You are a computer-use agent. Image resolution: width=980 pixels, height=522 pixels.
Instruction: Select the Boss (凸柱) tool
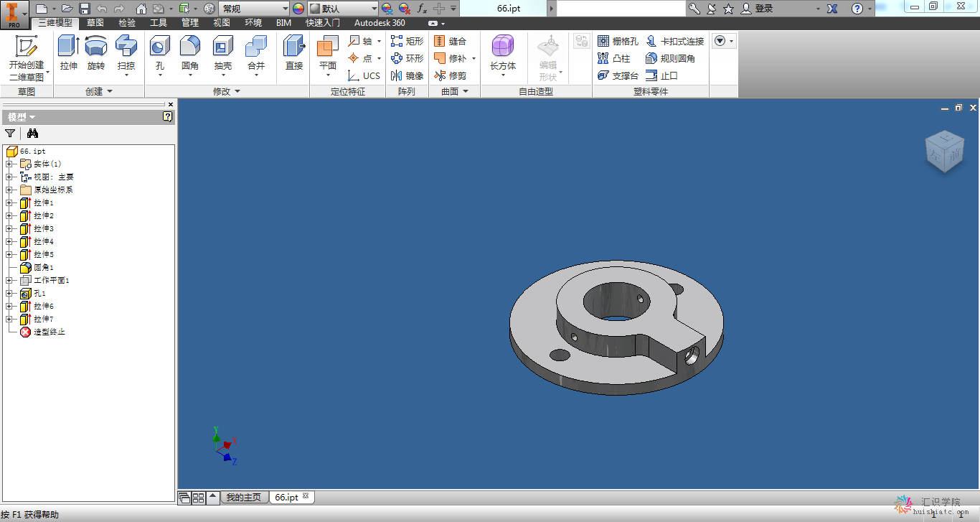click(613, 58)
